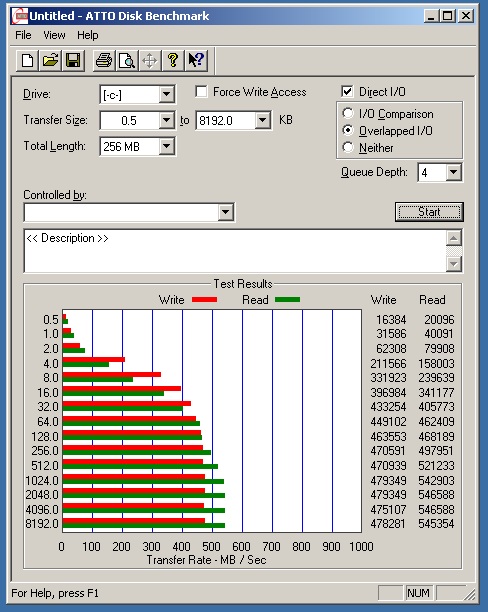Start the benchmark with the Start button

tap(429, 212)
